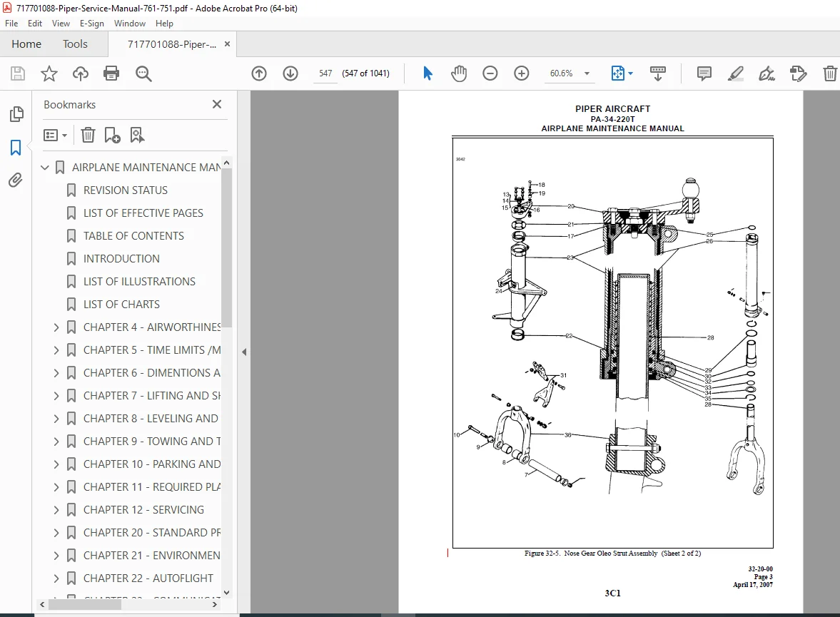
Task: Print the document via printer icon
Action: tap(111, 73)
